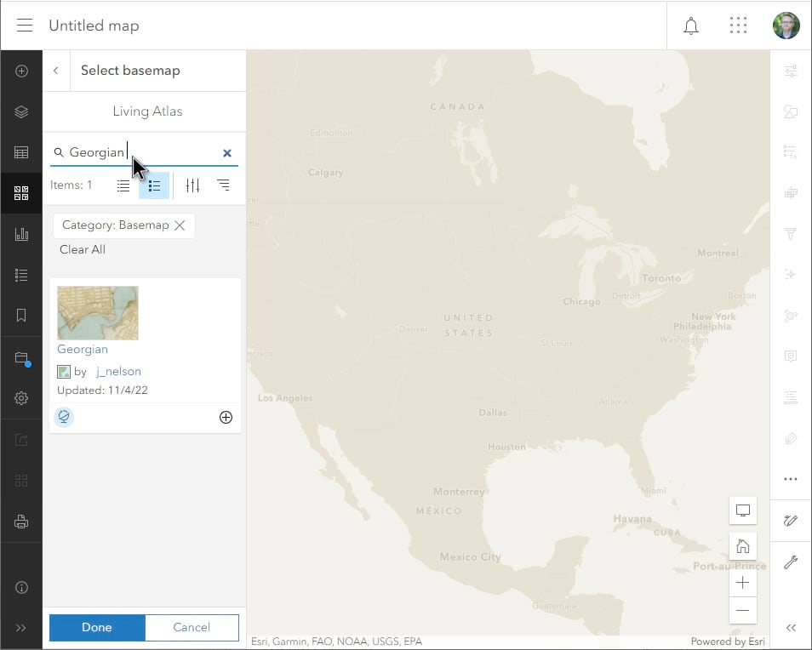Switch results to table list view
The width and height of the screenshot is (812, 650).
point(123,185)
